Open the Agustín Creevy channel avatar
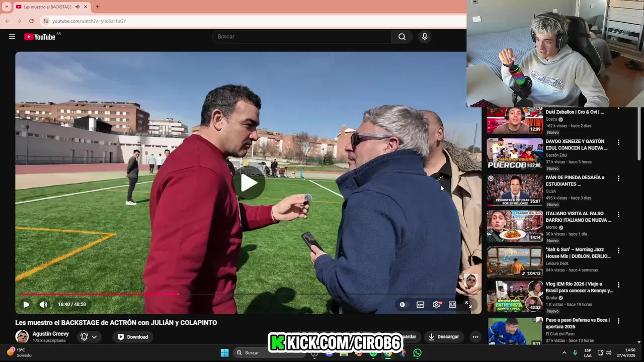Viewport: 644px width, 362px height. [22, 337]
